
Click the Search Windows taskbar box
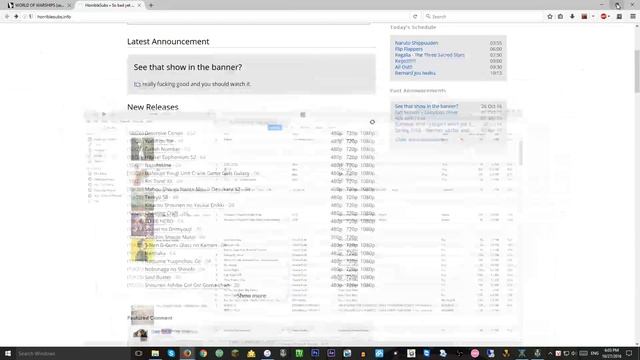pos(73,353)
